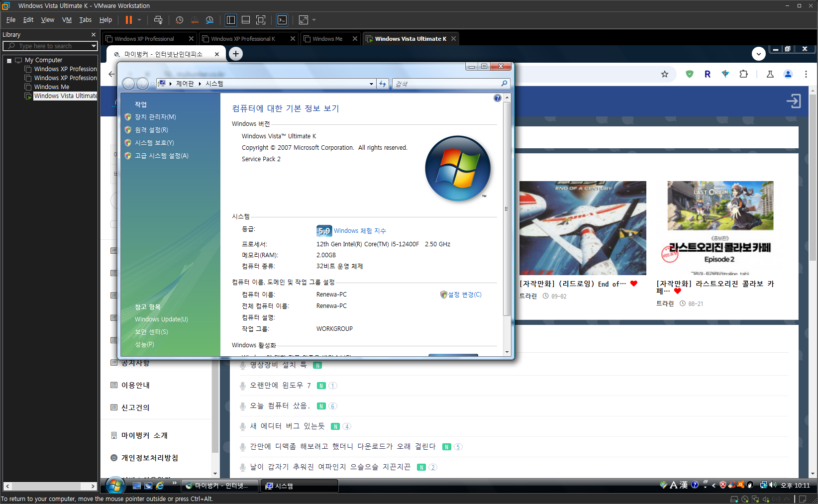Open the snapshot manager icon
Viewport: 818px width, 504px height.
point(209,20)
